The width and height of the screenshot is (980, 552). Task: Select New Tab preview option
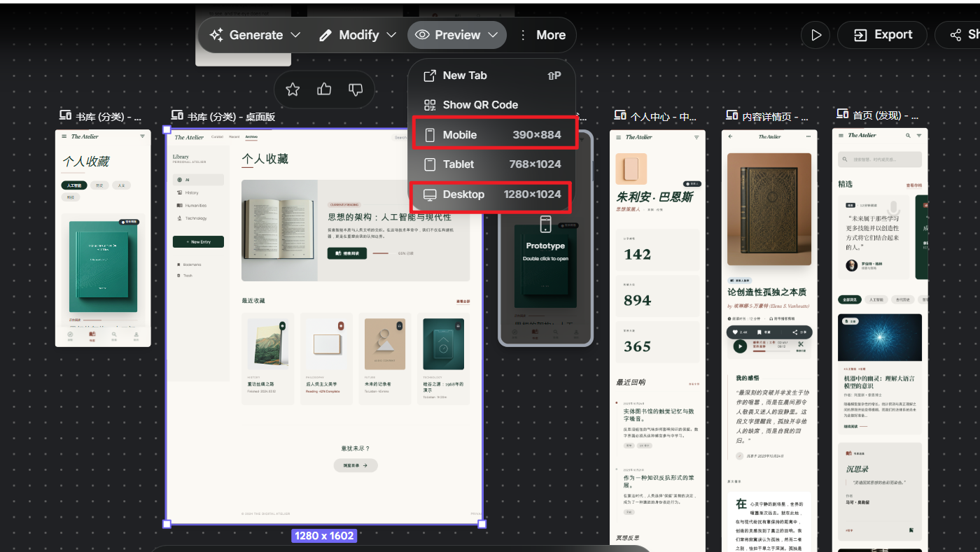[x=492, y=76]
